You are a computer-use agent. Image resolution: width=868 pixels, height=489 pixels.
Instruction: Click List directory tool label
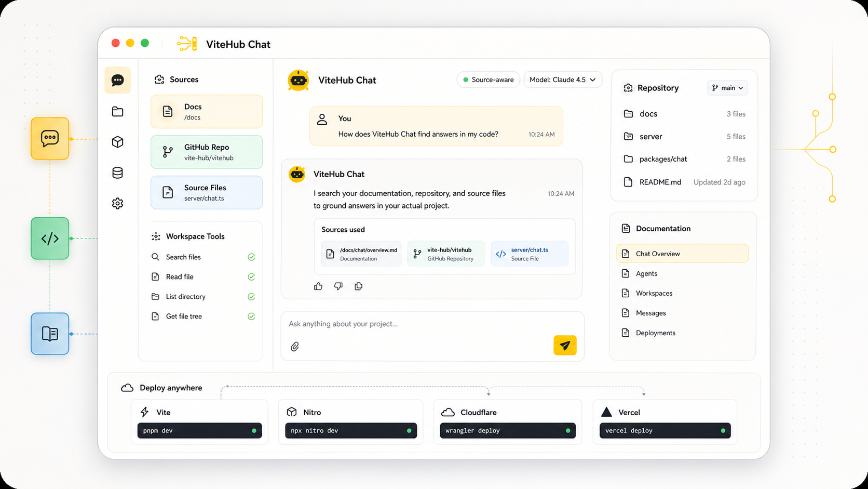[x=186, y=297]
